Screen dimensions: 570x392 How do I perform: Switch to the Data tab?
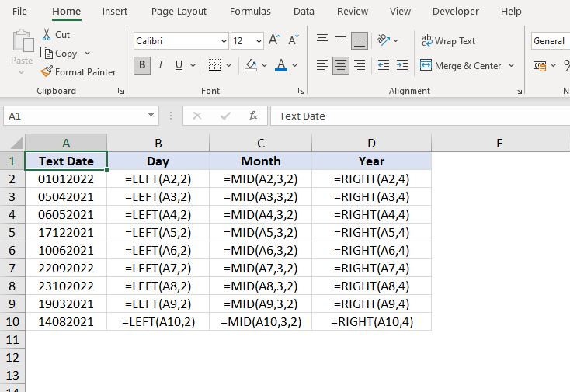point(304,12)
